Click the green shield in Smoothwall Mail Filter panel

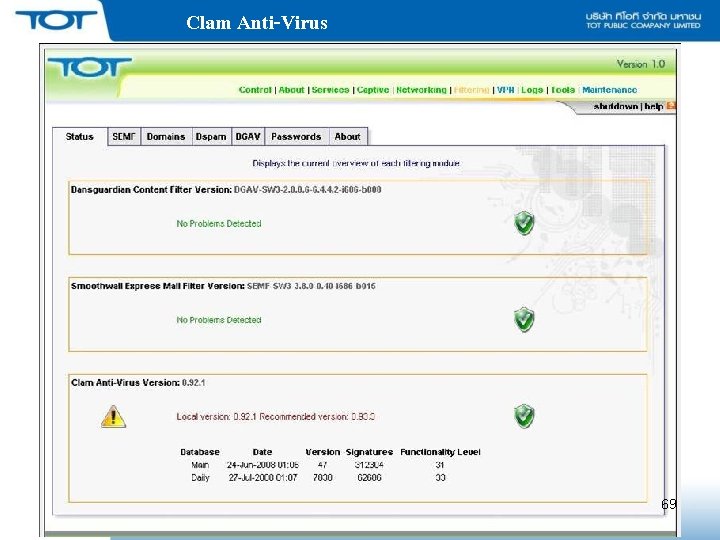(524, 320)
